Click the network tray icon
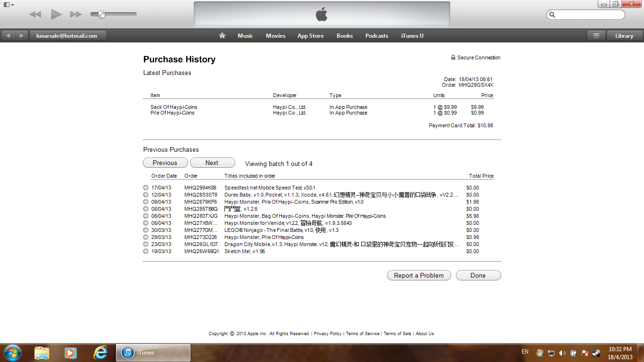 click(551, 353)
